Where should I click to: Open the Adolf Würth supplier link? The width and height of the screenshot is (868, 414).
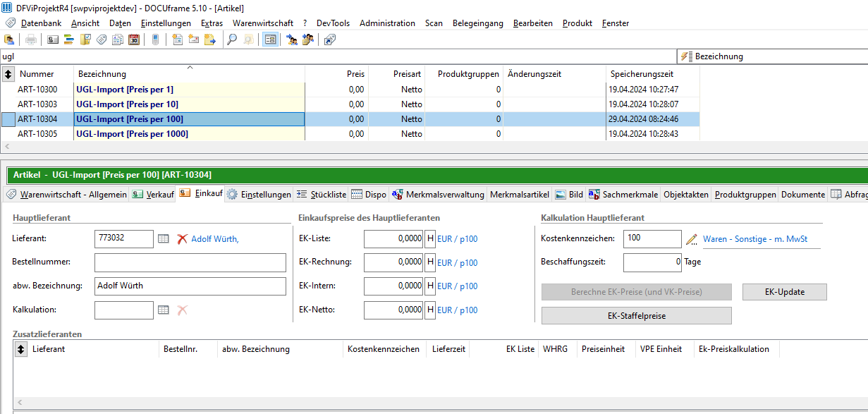(215, 239)
